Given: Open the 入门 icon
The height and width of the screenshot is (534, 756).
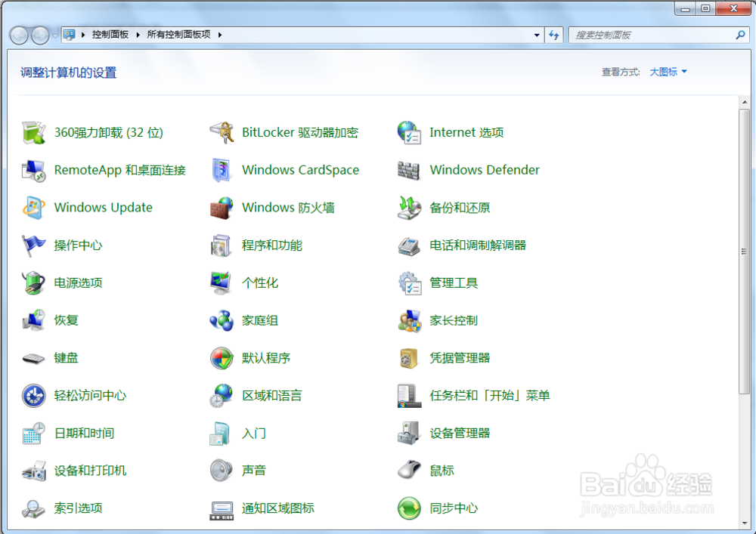Looking at the screenshot, I should tap(222, 433).
